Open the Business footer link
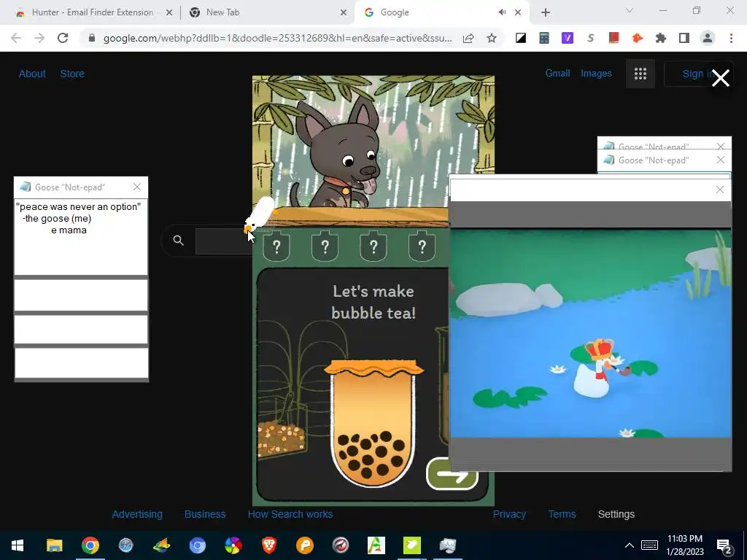The image size is (747, 560). [205, 514]
